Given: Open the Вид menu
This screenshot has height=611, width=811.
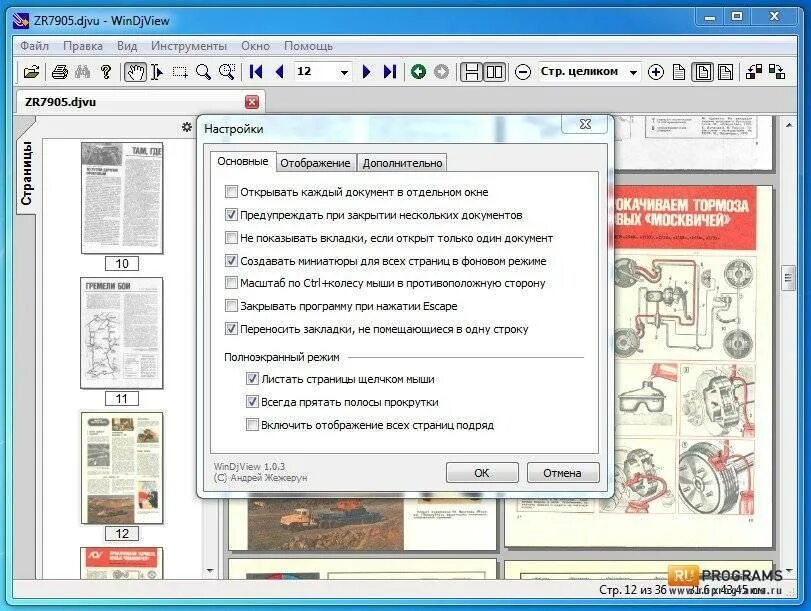Looking at the screenshot, I should pos(127,46).
